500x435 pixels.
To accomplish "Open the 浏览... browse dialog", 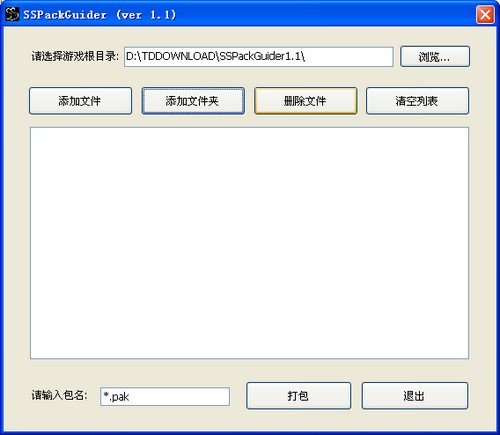I will [x=435, y=57].
